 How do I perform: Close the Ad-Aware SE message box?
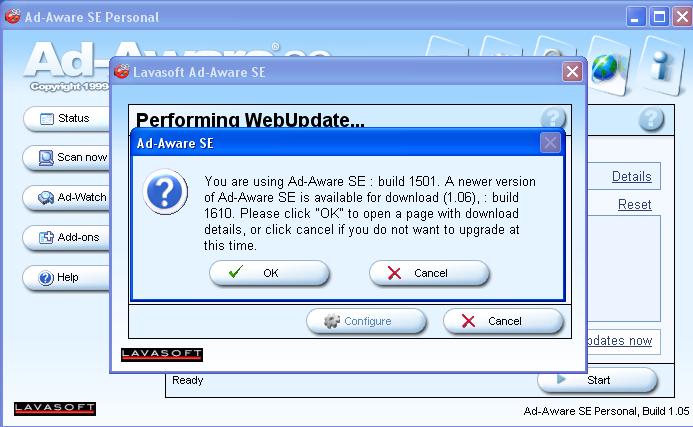coord(550,143)
